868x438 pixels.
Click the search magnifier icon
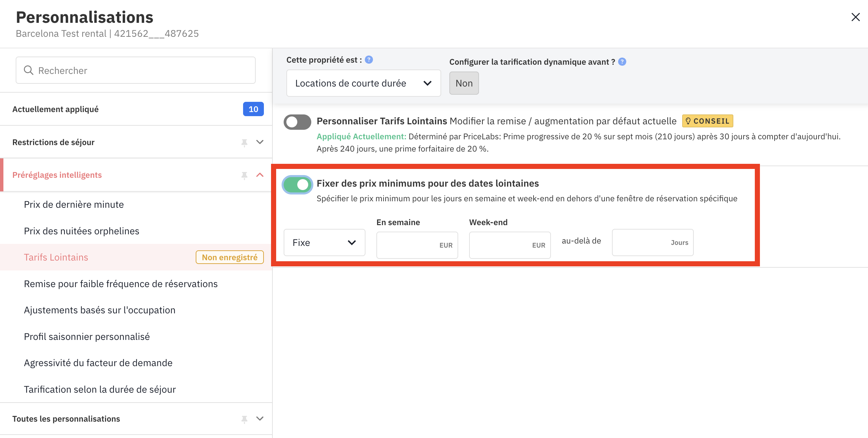28,70
